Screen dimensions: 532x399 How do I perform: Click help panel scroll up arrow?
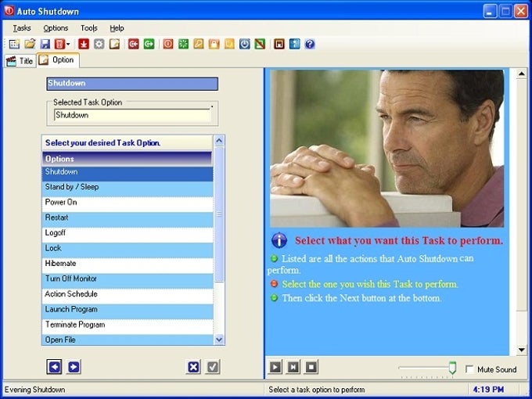click(522, 74)
